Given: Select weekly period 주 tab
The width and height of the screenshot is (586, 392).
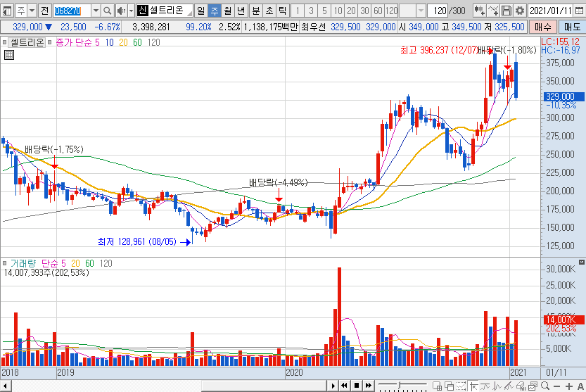Looking at the screenshot, I should [214, 11].
